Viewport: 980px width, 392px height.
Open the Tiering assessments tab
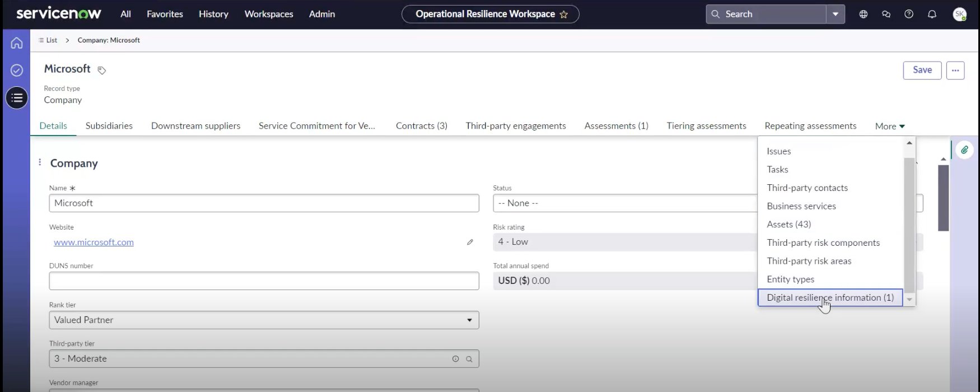click(x=706, y=126)
